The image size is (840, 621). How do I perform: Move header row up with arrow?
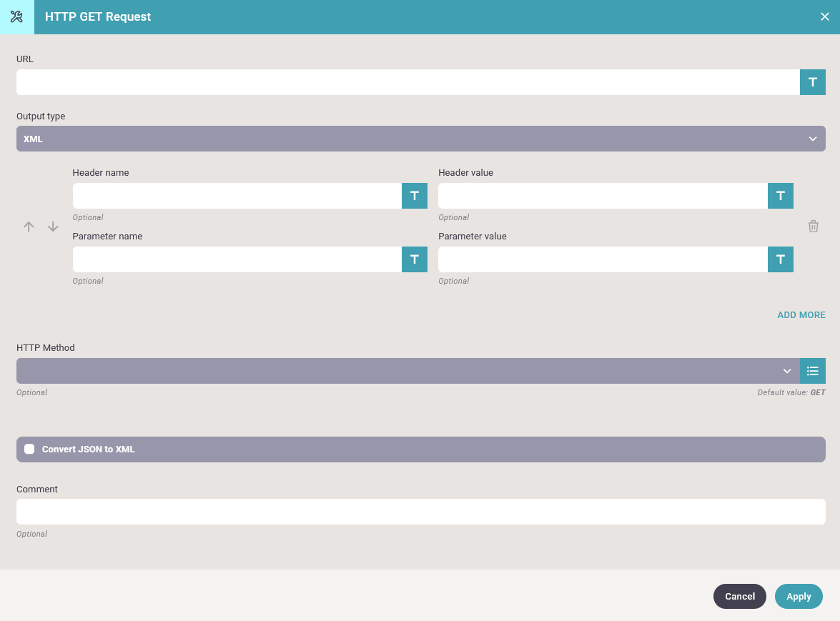pos(29,227)
